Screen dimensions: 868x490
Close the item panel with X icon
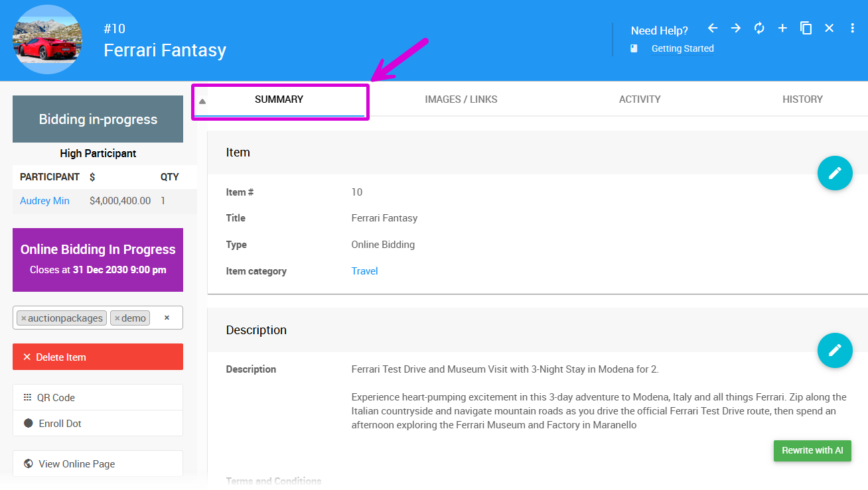coord(829,28)
